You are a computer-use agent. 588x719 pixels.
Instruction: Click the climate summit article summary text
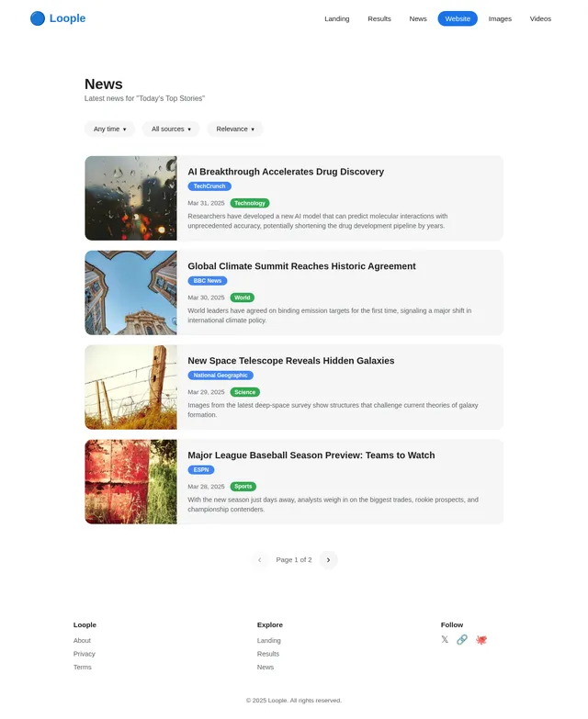(x=329, y=315)
